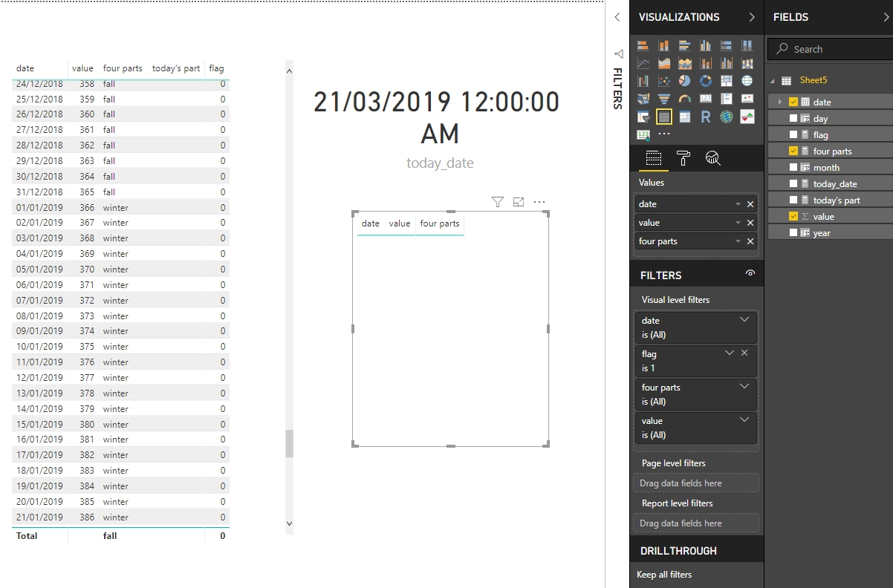
Task: Open dropdown for four parts in the Values well
Action: [738, 241]
